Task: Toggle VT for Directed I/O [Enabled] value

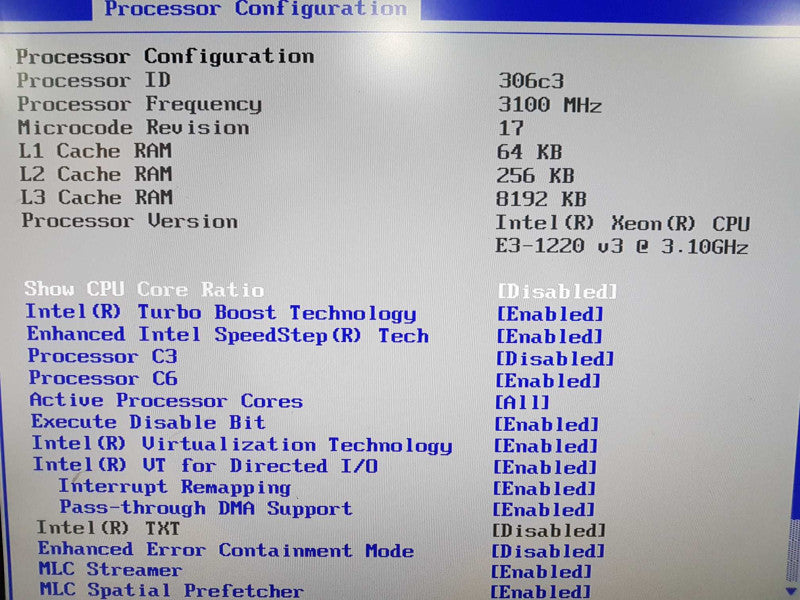Action: (x=545, y=467)
